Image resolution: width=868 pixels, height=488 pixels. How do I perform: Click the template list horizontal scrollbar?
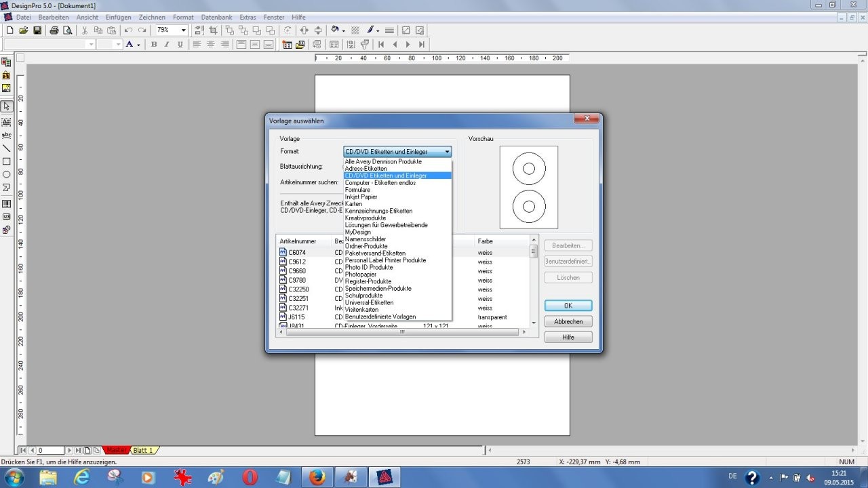tap(401, 332)
